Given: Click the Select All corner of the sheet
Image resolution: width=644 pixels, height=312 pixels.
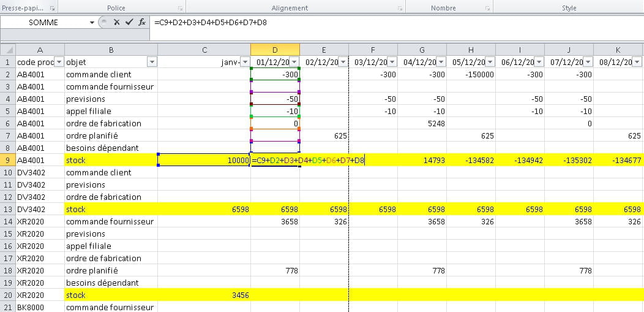Looking at the screenshot, I should tap(8, 50).
